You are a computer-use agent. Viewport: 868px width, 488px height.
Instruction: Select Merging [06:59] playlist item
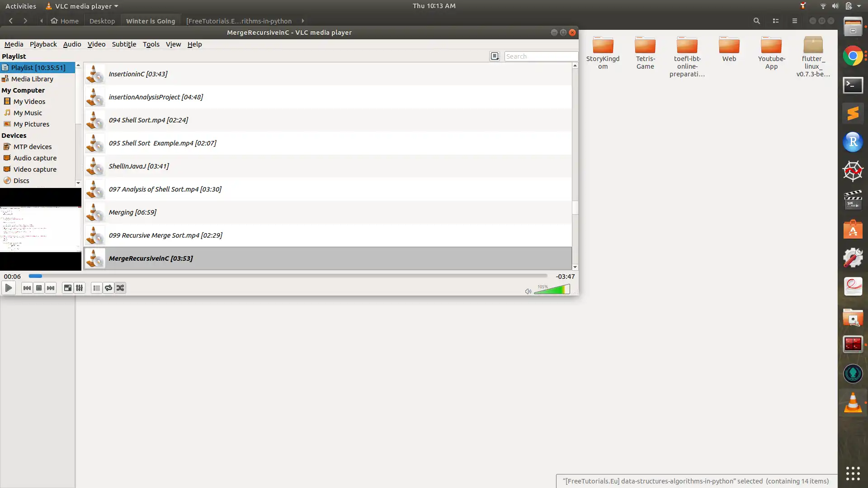(132, 212)
